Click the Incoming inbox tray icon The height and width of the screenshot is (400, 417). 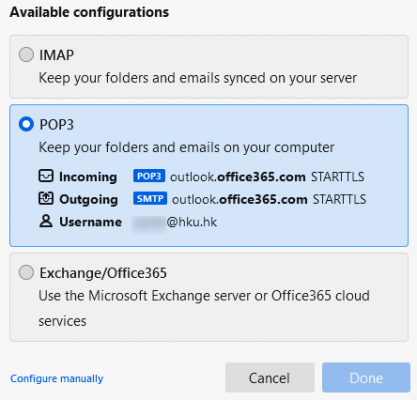[x=46, y=176]
